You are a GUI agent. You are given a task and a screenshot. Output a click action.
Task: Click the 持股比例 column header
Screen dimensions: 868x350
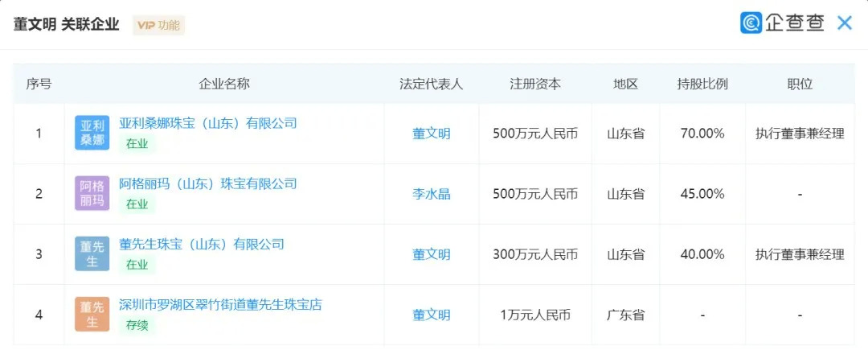click(702, 84)
